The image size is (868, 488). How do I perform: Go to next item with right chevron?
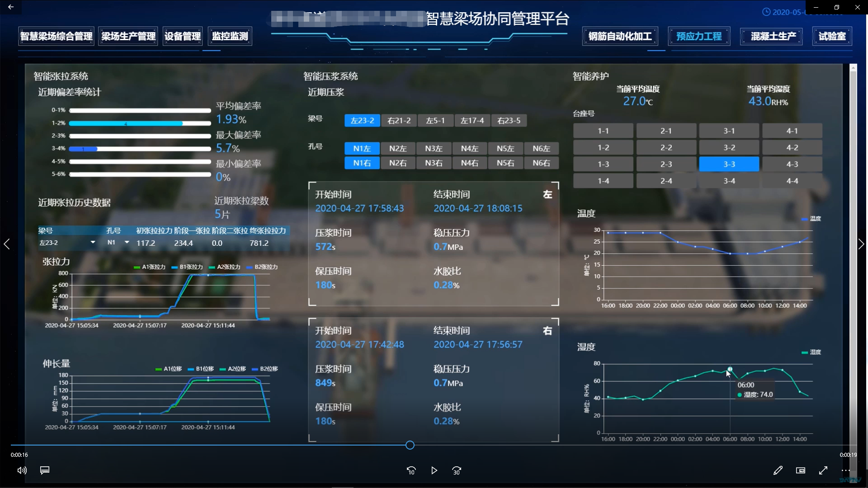[861, 244]
